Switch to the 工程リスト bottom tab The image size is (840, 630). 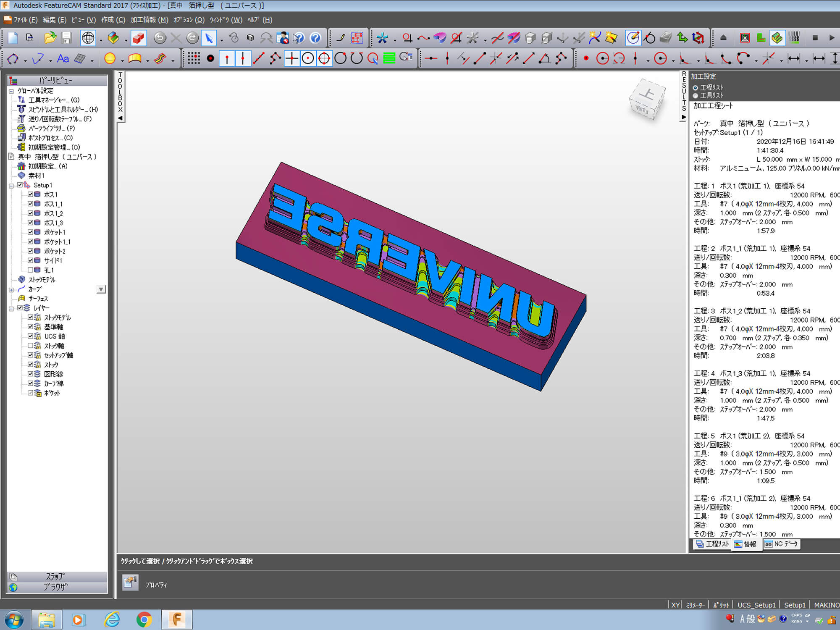tap(712, 544)
